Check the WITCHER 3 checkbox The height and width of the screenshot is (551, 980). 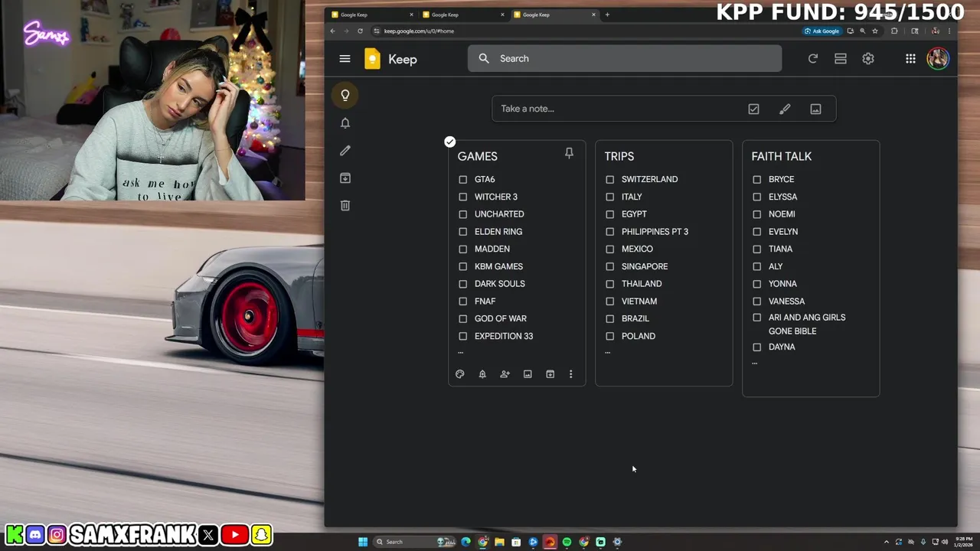[462, 197]
